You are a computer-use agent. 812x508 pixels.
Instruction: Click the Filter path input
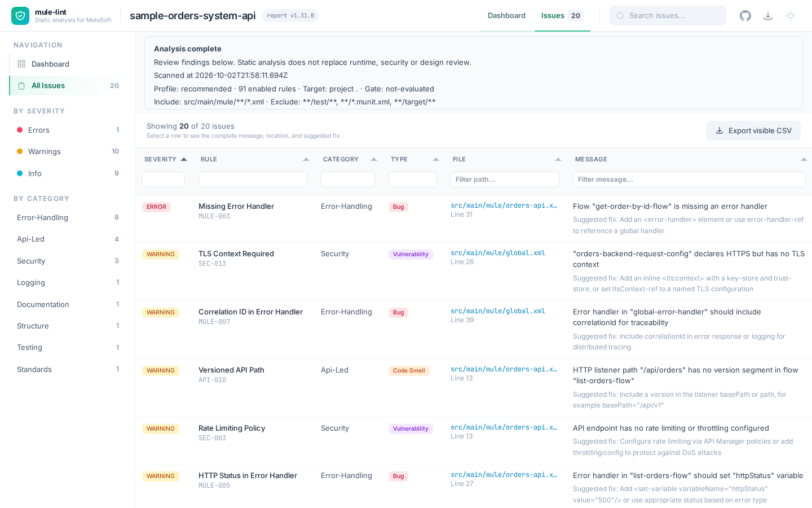[505, 179]
